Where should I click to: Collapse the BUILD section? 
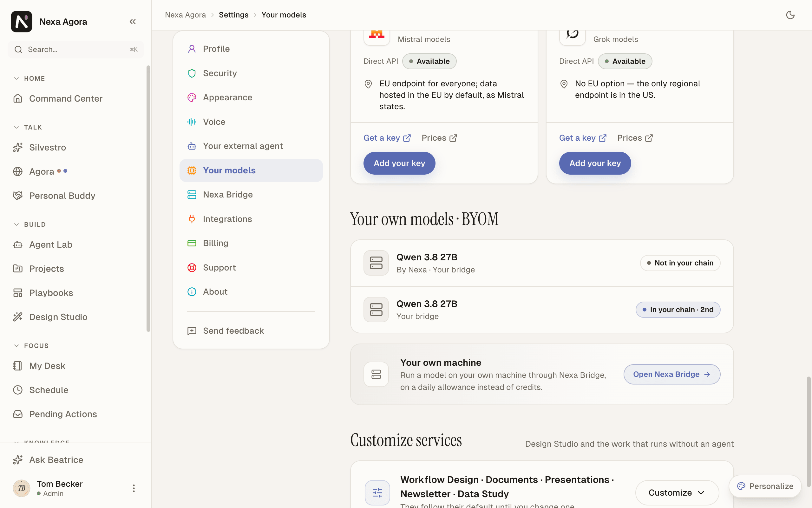coord(29,224)
